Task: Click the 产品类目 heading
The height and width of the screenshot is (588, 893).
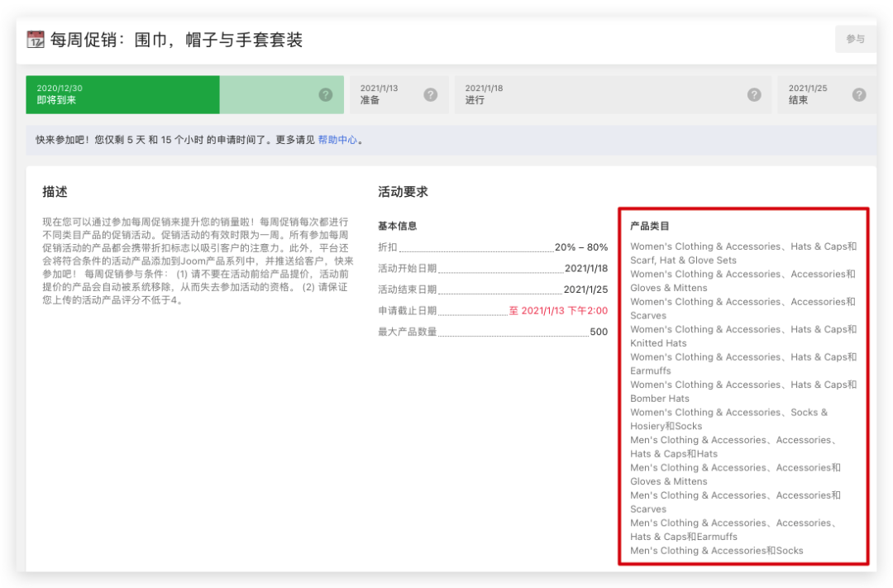Action: 650,226
